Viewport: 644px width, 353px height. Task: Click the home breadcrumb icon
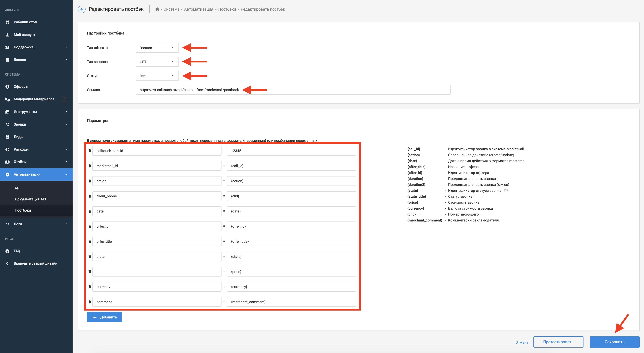click(157, 9)
